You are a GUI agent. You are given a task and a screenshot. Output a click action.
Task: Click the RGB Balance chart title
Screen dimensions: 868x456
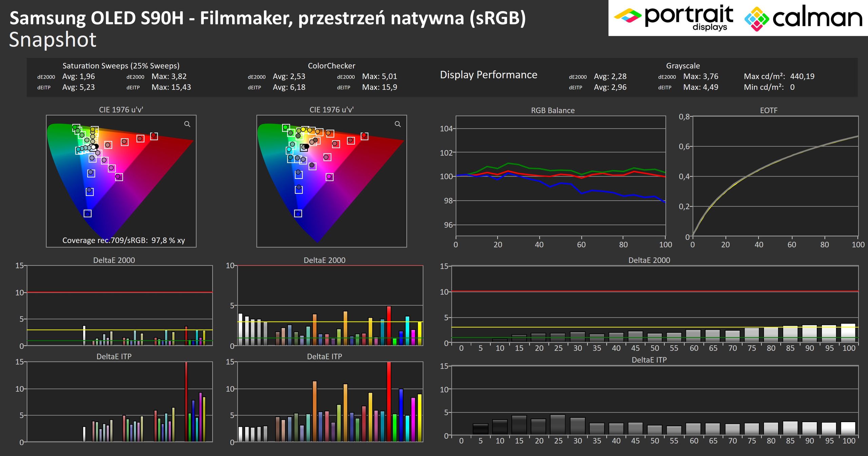point(553,110)
